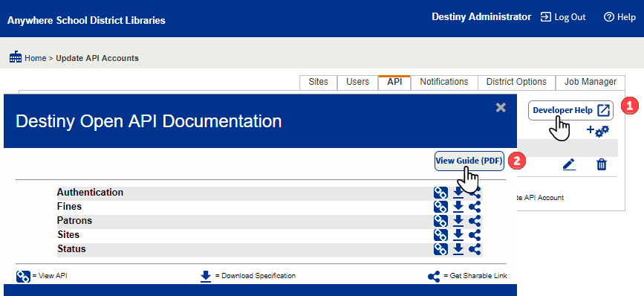
Task: Download specification for Authentication
Action: coord(458,193)
